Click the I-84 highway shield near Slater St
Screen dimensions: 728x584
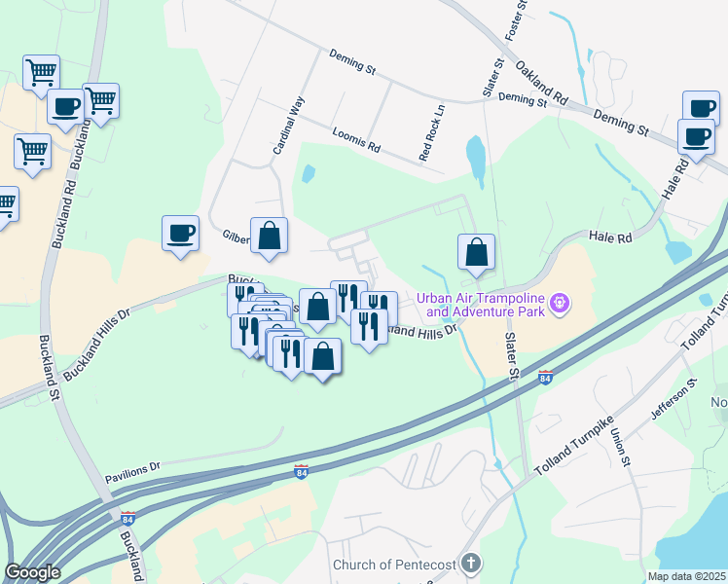coord(546,377)
